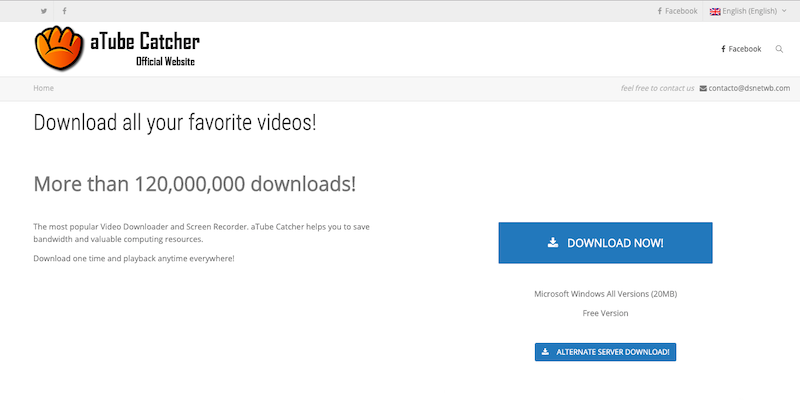This screenshot has width=800, height=400.
Task: Go to Home breadcrumb
Action: coord(43,88)
